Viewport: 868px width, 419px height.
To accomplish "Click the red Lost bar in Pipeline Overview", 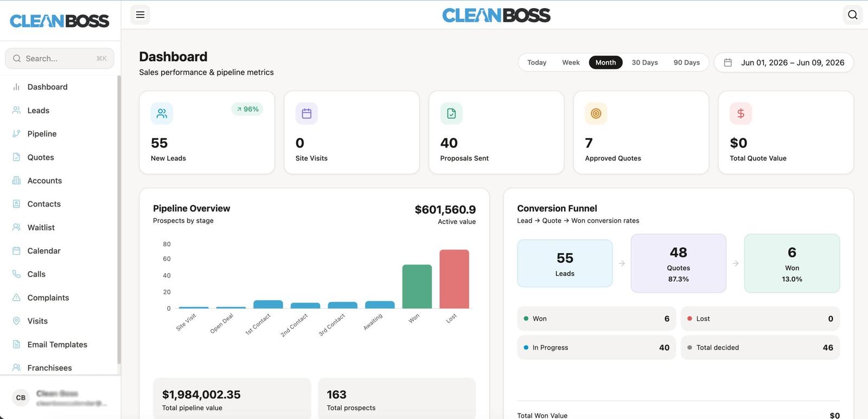I will tap(454, 279).
